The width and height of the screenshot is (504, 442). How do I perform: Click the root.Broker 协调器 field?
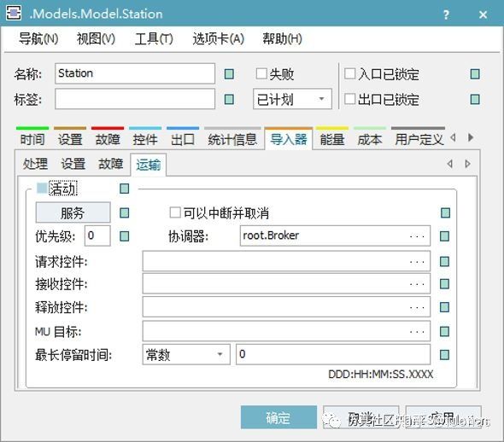(335, 236)
